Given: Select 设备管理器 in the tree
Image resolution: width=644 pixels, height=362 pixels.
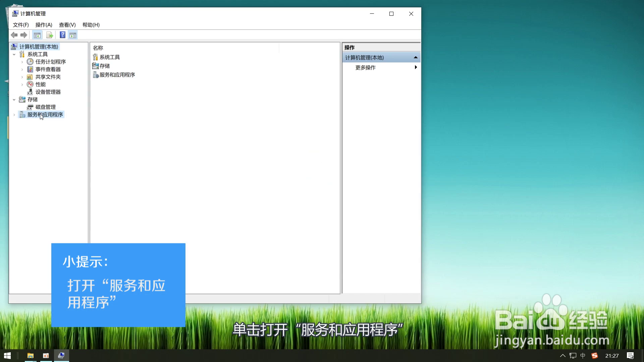Looking at the screenshot, I should tap(48, 92).
